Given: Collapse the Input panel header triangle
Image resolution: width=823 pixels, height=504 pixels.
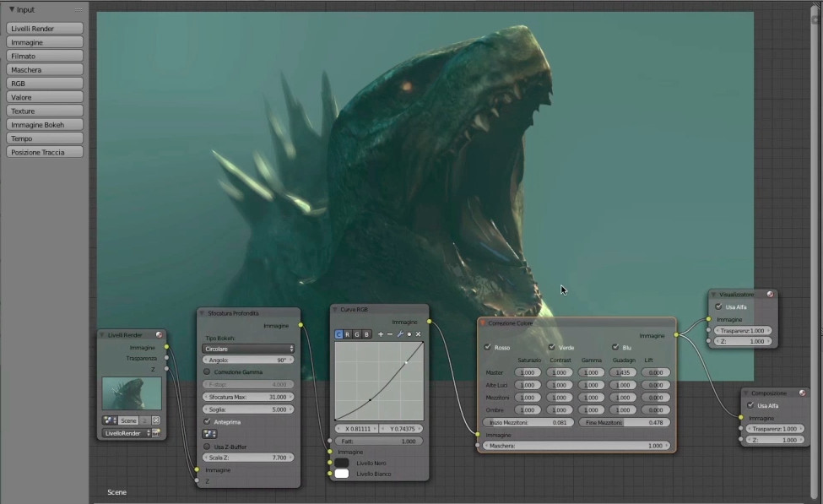Looking at the screenshot, I should [12, 9].
